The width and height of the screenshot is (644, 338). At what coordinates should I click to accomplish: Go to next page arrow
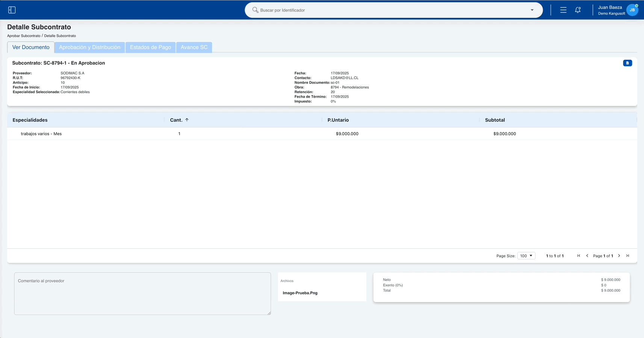(619, 256)
